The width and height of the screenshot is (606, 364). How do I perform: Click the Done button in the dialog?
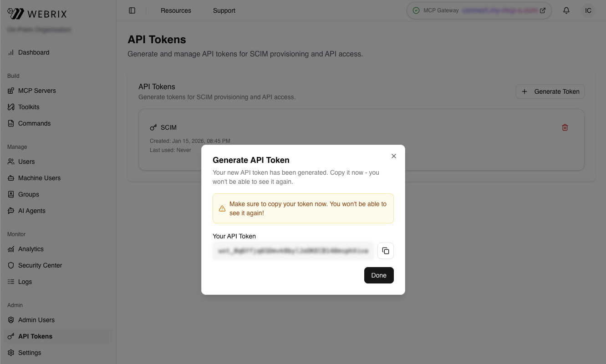pyautogui.click(x=379, y=275)
